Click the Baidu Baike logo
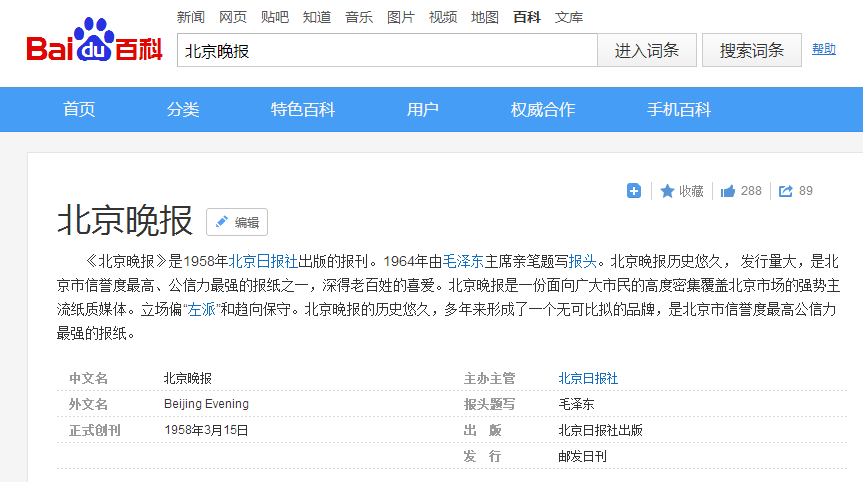Viewport: 863px width, 482px height. point(94,40)
